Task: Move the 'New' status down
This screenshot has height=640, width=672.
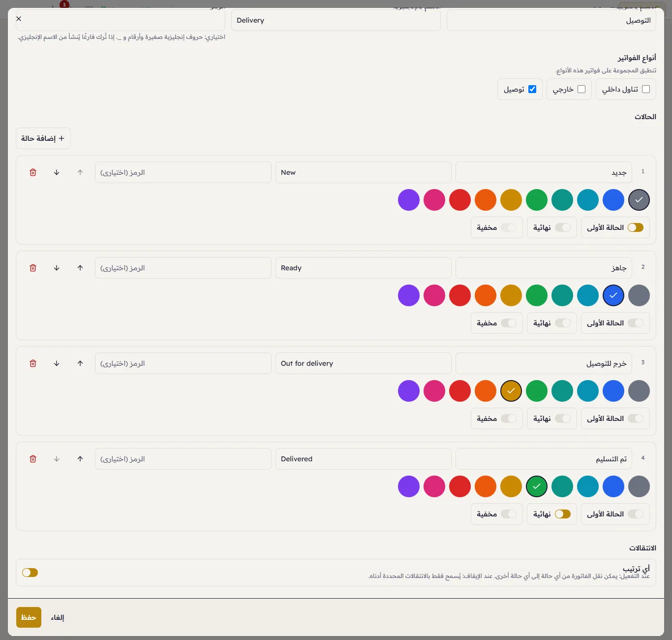Action: (x=57, y=172)
